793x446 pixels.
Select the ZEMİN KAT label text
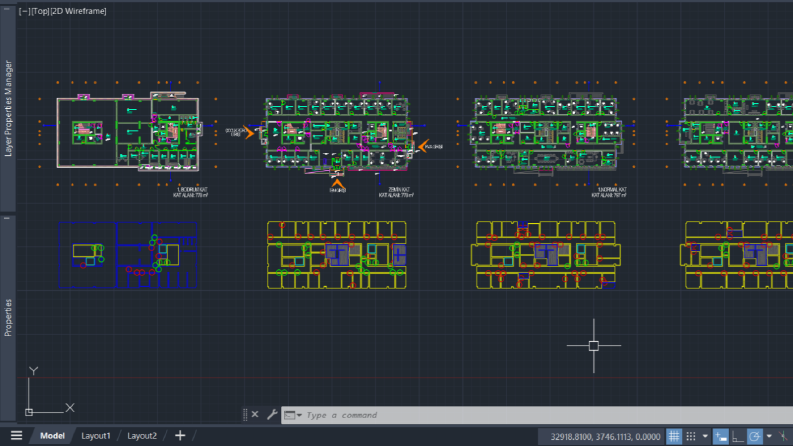click(399, 190)
